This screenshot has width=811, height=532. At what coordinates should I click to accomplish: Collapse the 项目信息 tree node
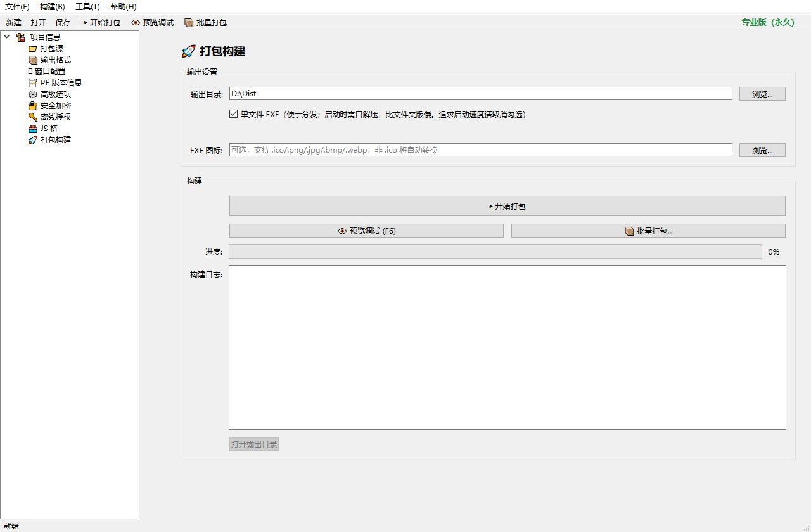point(7,37)
